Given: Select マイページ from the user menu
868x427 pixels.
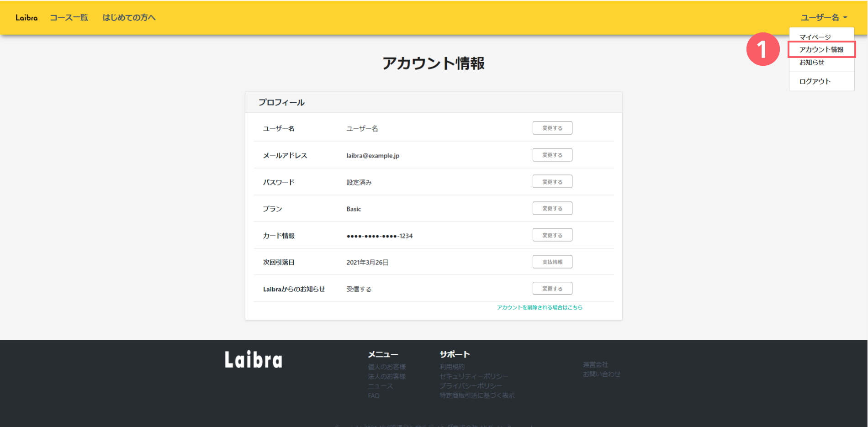Looking at the screenshot, I should 815,37.
